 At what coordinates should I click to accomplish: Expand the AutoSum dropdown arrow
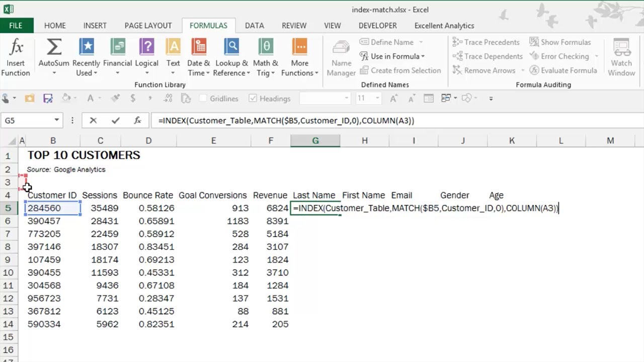(54, 73)
